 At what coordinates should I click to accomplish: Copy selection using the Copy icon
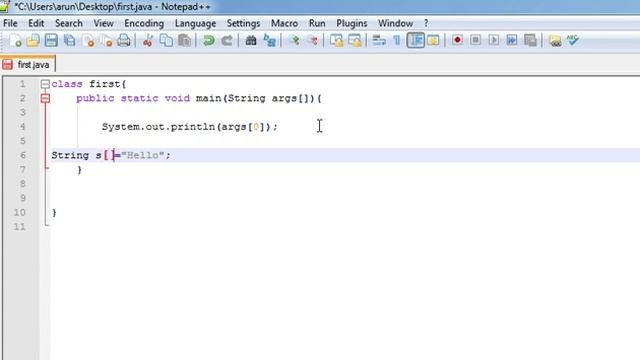point(166,40)
